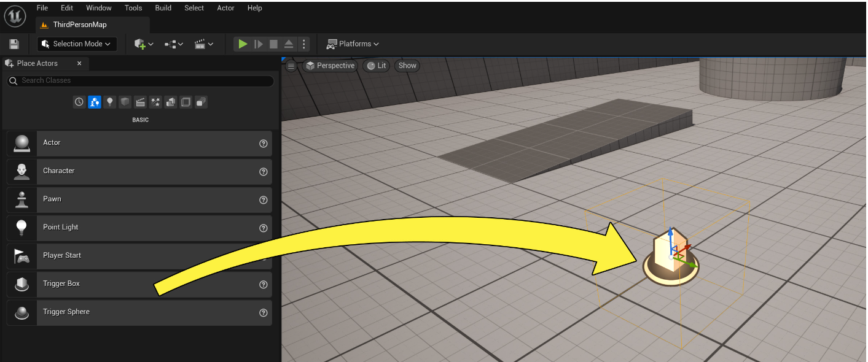Open help for the Actor class

(264, 144)
